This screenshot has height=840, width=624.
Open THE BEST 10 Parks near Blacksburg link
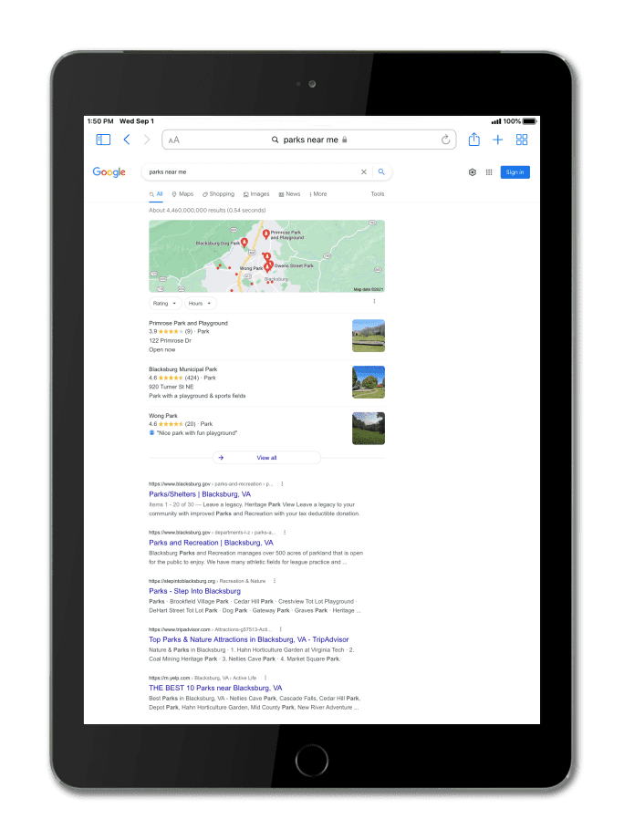215,688
